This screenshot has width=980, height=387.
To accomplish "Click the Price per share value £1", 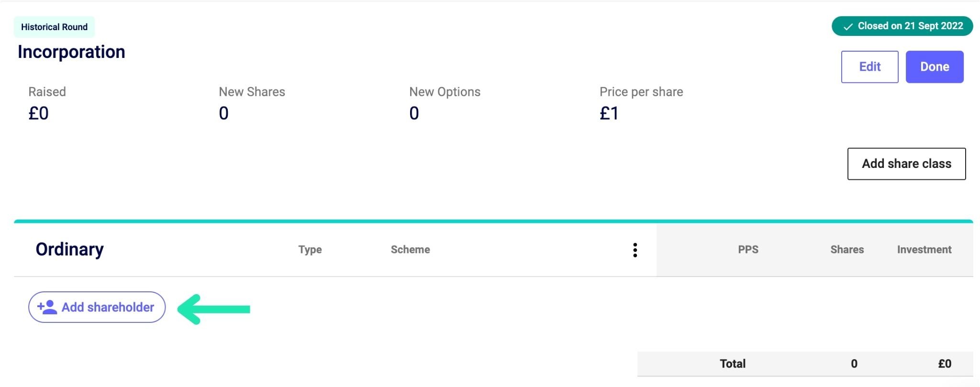I will tap(609, 113).
